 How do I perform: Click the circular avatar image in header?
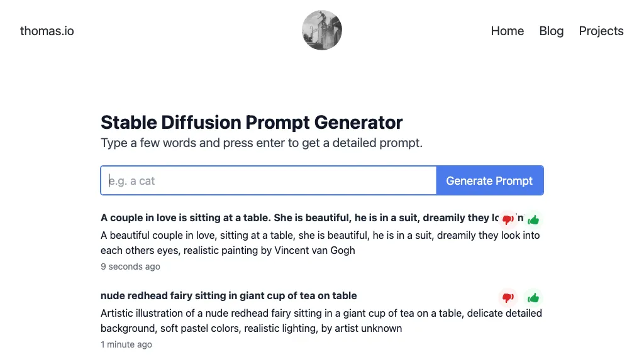click(322, 30)
